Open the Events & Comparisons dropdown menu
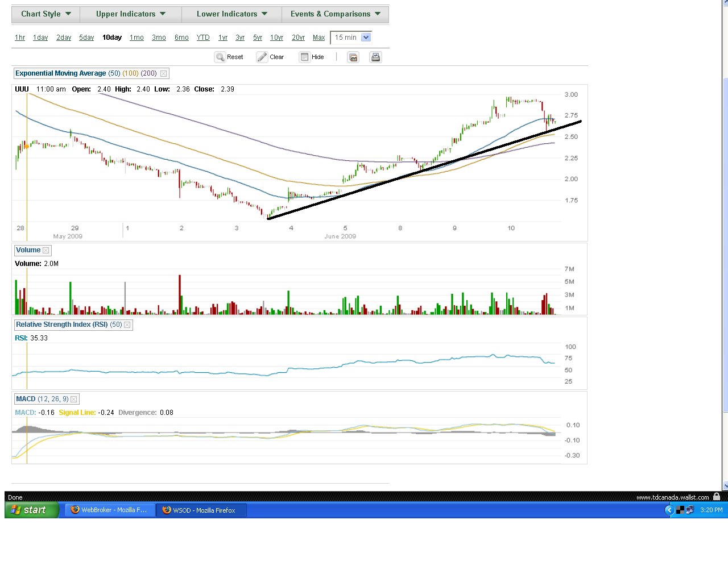 [336, 14]
